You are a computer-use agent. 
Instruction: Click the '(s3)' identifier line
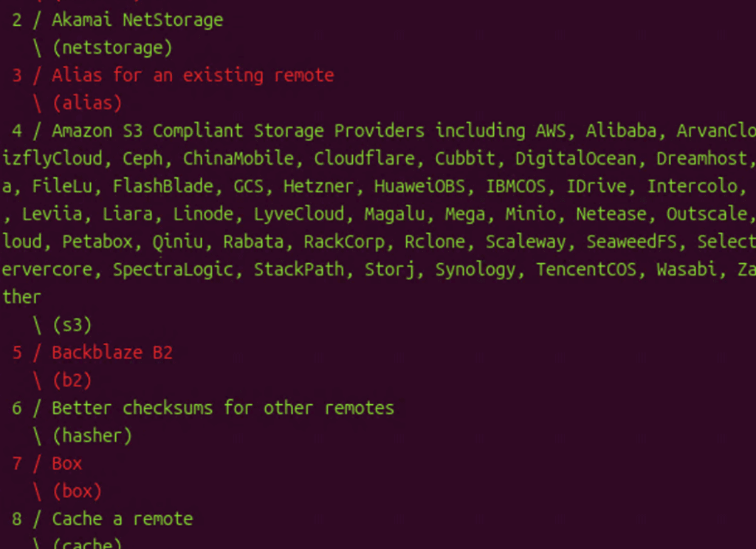point(72,325)
